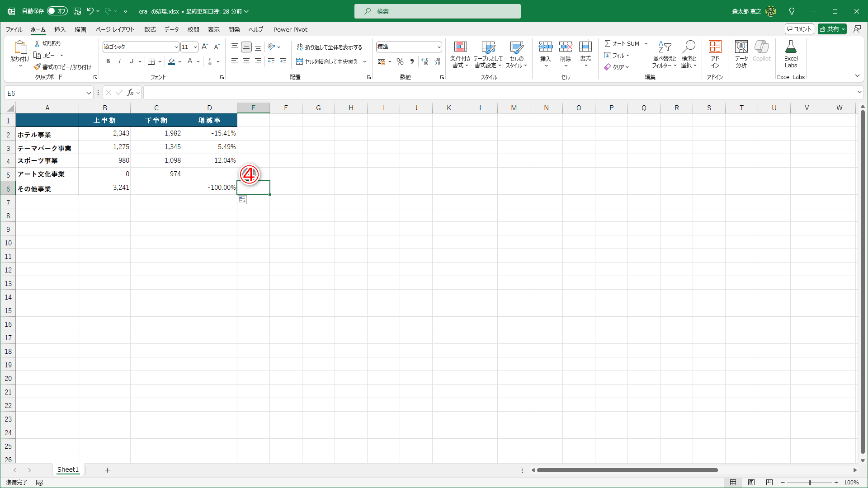Image resolution: width=868 pixels, height=488 pixels.
Task: Toggle the AutoSave switch
Action: [x=57, y=11]
